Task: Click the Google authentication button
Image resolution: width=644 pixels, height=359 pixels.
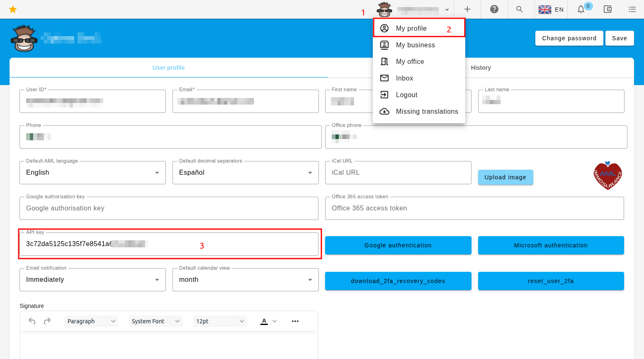Action: (398, 245)
